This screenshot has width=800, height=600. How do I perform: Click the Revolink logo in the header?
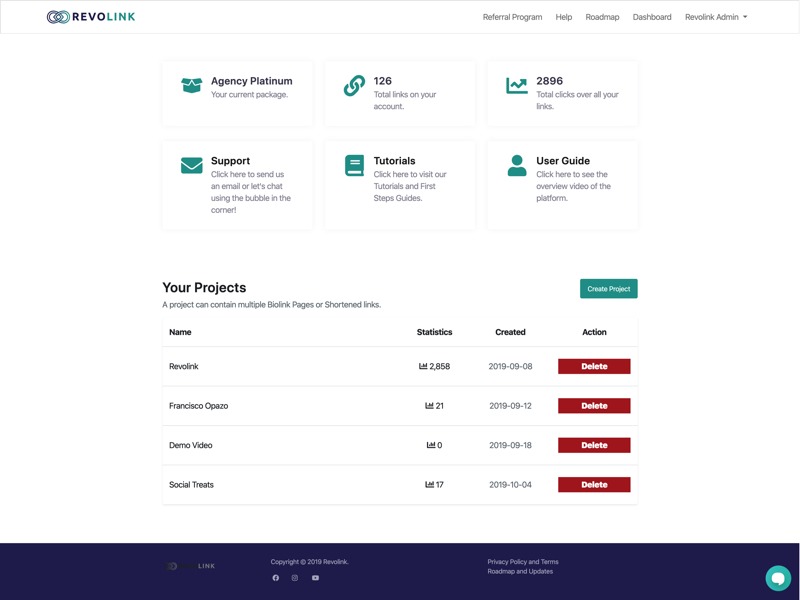91,17
